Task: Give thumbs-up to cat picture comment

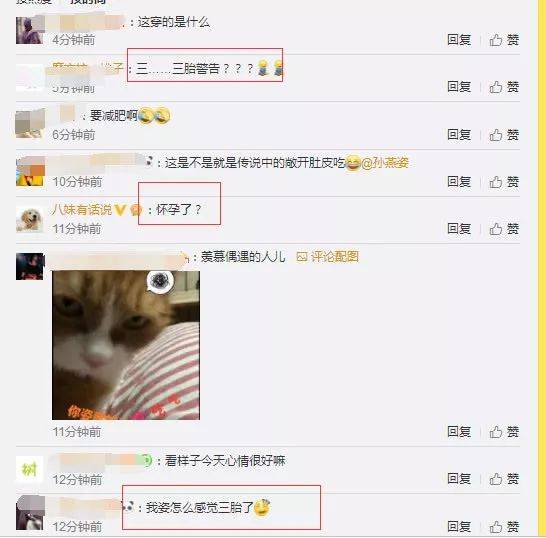Action: 504,432
